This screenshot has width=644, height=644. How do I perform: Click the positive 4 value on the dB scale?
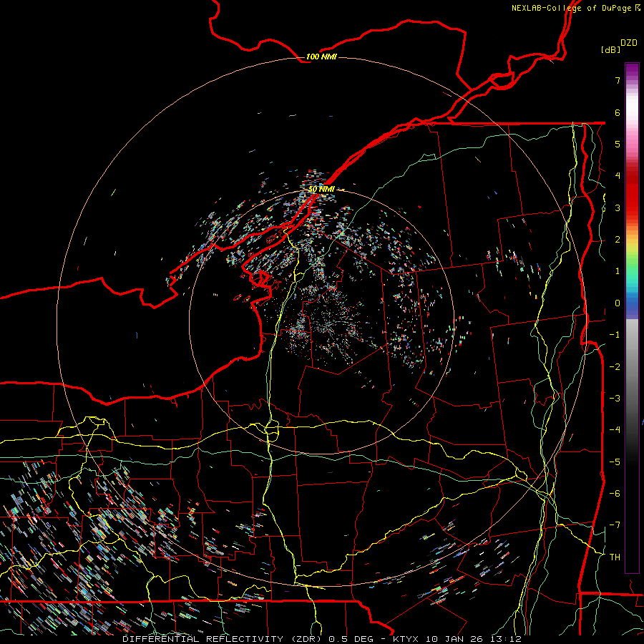[618, 176]
